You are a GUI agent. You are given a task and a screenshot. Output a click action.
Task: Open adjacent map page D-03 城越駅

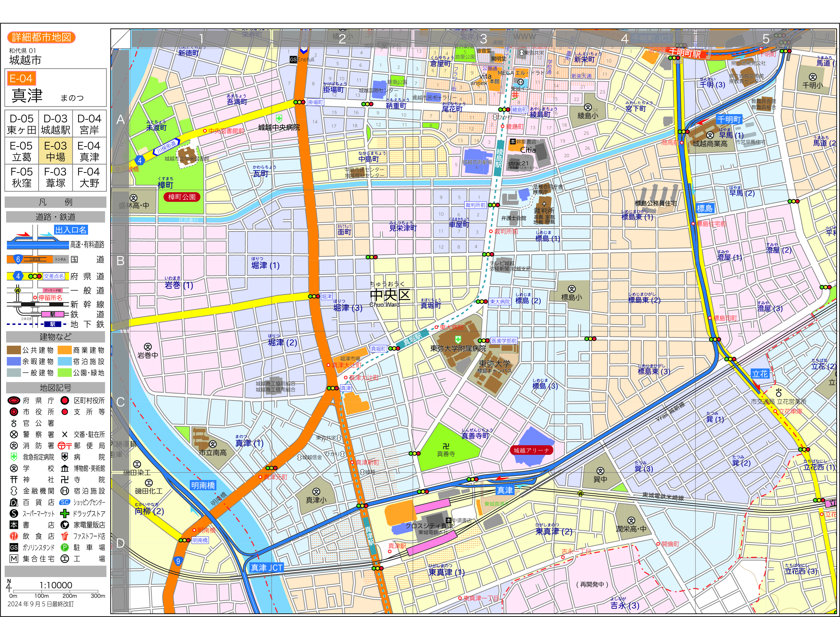coord(56,124)
